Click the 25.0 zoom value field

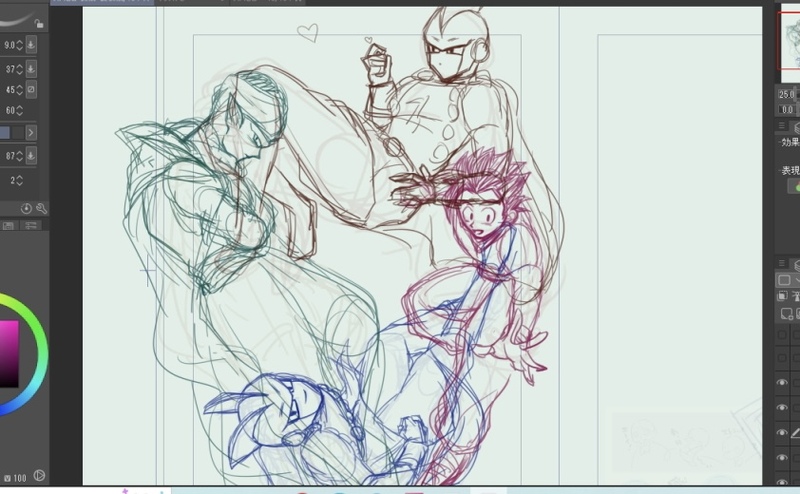pos(787,94)
